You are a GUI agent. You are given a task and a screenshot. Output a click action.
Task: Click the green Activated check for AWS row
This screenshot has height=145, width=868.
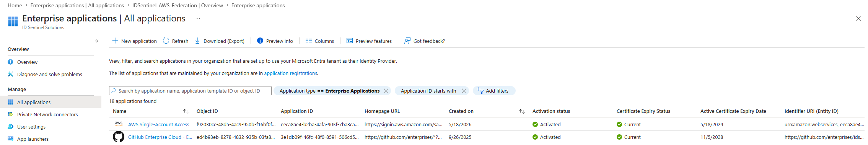click(x=535, y=124)
